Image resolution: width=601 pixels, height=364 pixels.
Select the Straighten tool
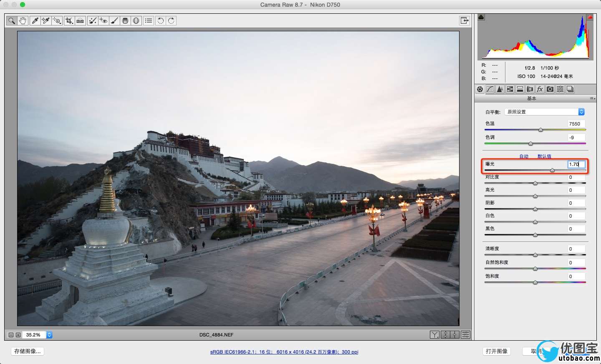pyautogui.click(x=80, y=20)
